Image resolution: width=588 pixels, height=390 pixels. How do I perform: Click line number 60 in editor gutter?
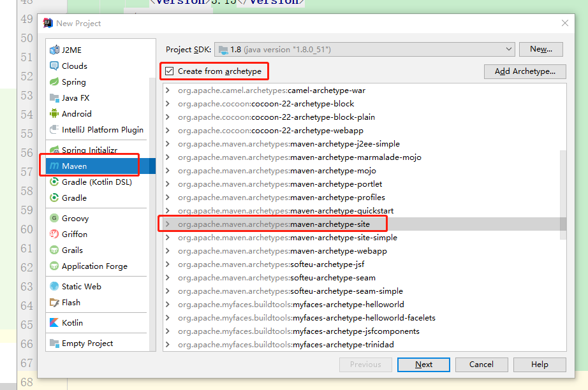[27, 229]
